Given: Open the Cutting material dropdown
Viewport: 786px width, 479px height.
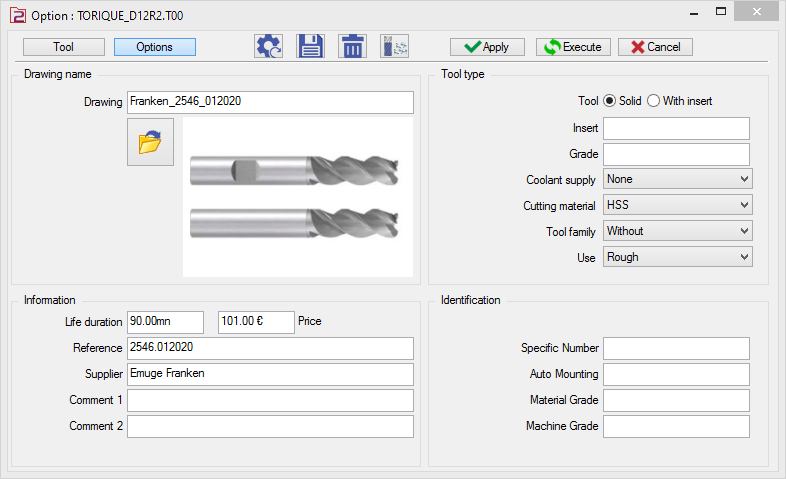Looking at the screenshot, I should [x=677, y=205].
